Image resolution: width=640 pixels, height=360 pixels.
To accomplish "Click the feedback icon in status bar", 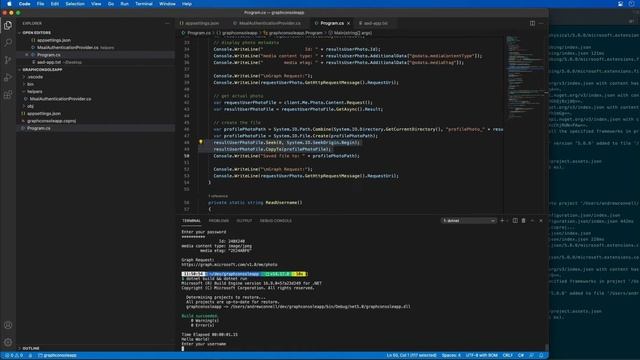I will (532, 355).
